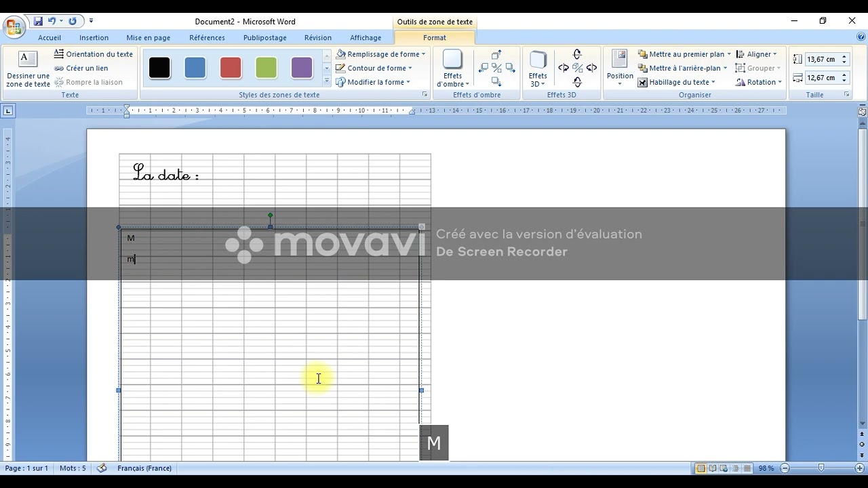
Task: Save the document with the floppy disk icon
Action: point(38,22)
